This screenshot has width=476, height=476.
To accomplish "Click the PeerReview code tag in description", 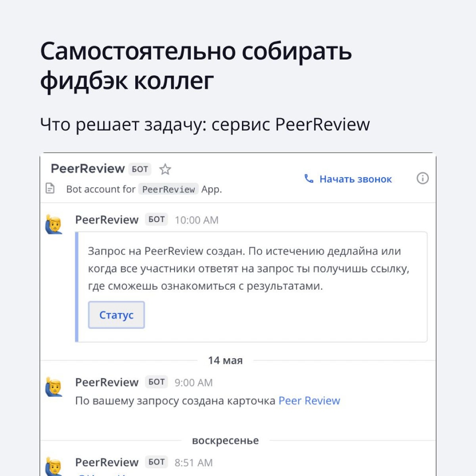I will (x=169, y=190).
